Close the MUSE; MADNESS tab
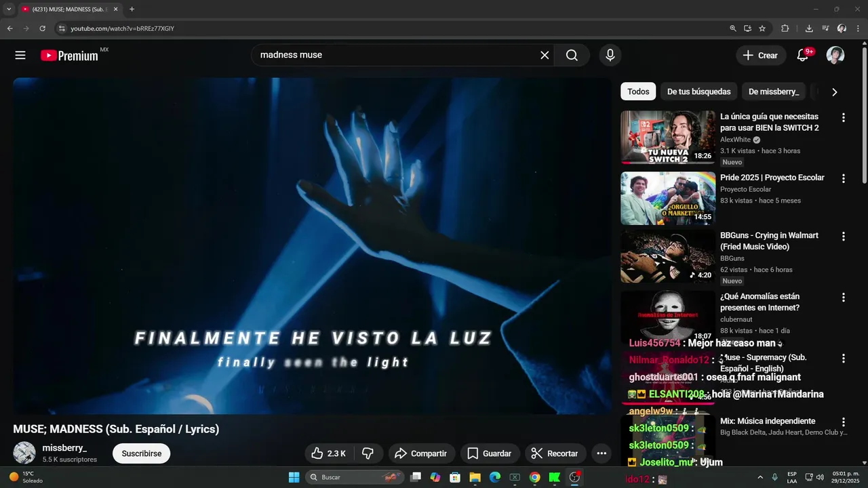 point(115,9)
